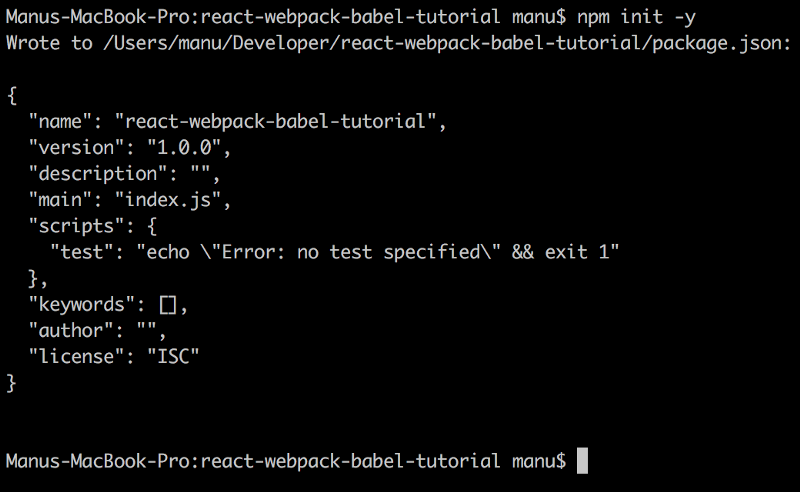
Task: Click the "keywords" key
Action: [x=87, y=304]
